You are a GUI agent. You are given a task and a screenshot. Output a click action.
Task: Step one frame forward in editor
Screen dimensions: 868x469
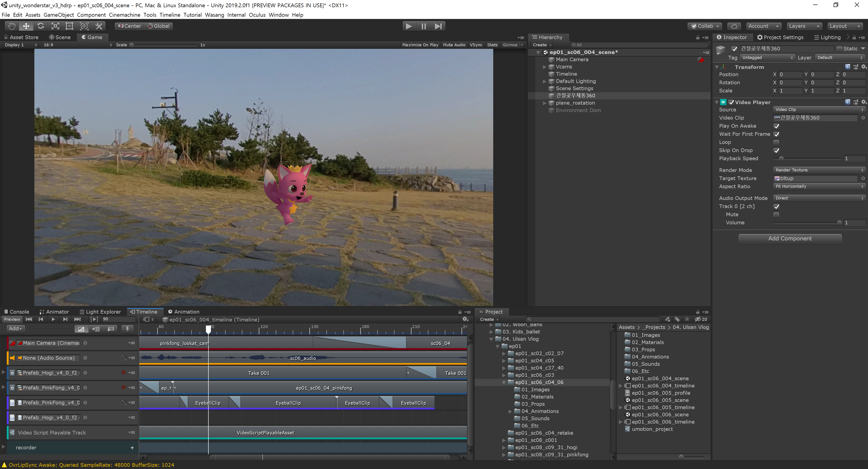click(438, 26)
